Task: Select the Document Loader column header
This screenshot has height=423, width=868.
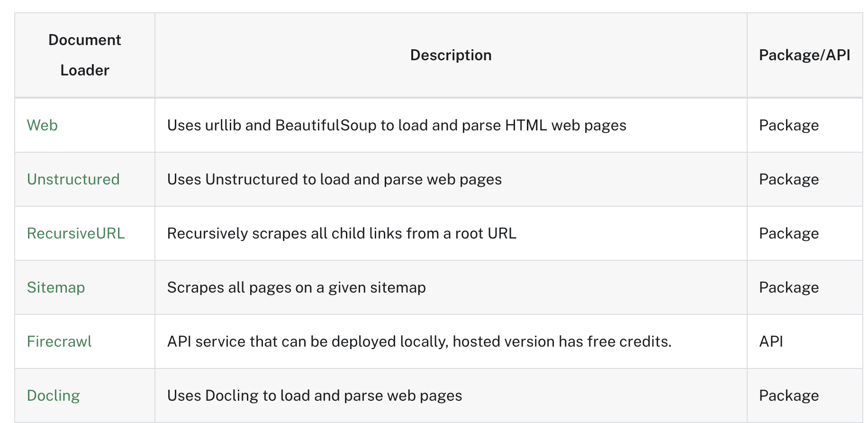Action: coord(85,55)
